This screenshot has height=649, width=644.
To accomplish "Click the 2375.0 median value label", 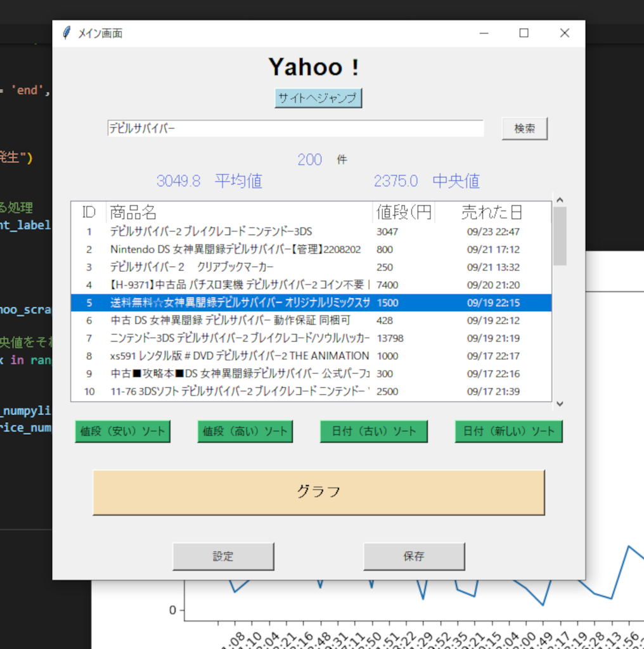I will point(396,181).
